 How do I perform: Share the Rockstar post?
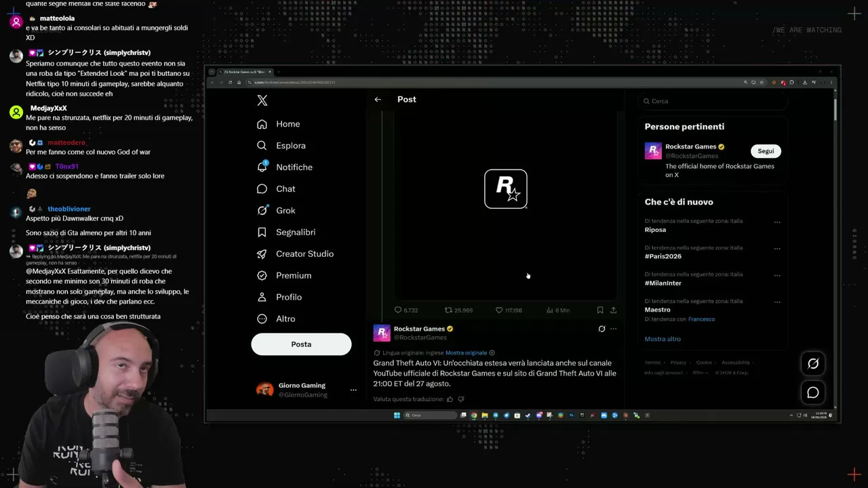[x=614, y=310]
